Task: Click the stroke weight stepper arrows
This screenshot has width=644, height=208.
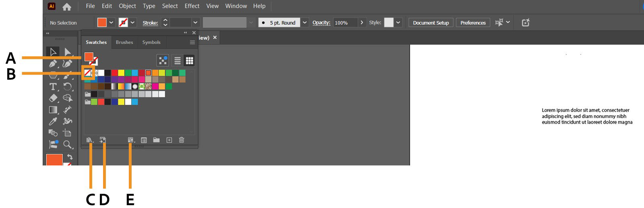Action: coord(165,22)
